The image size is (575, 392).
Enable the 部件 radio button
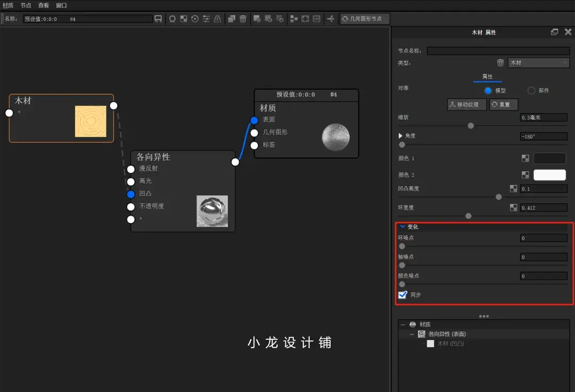(x=531, y=90)
